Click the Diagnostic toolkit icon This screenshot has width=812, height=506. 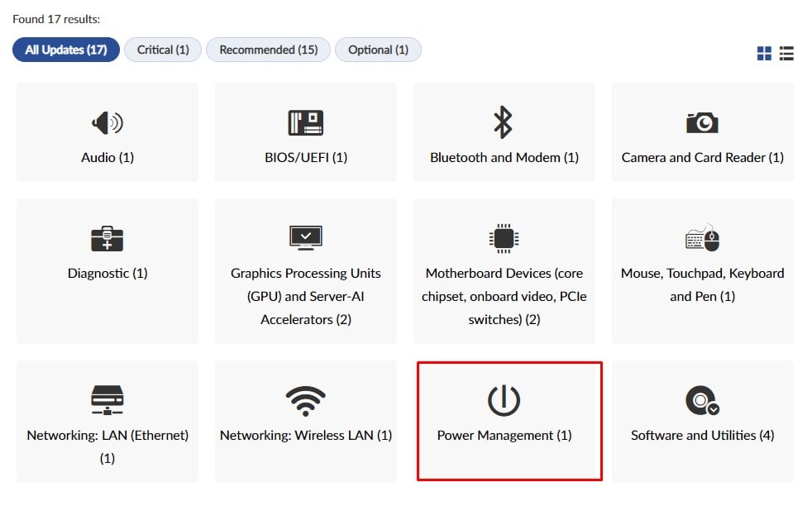(107, 238)
